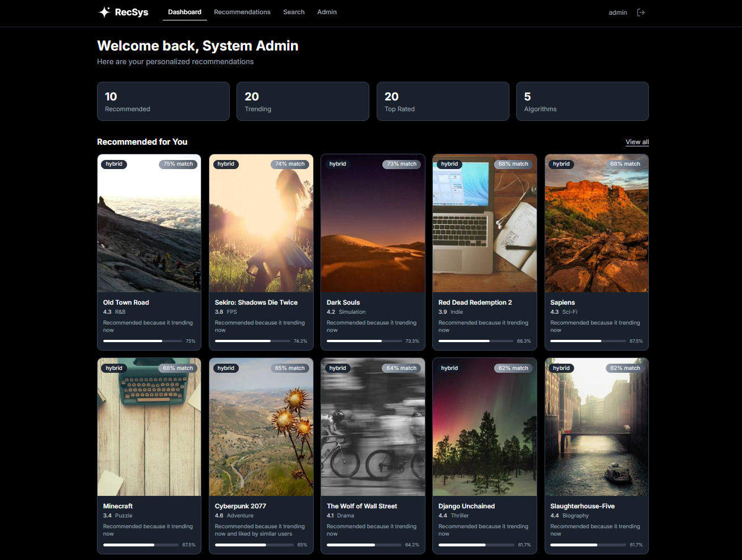Click the Cyberpunk 2077 65% progress bar
This screenshot has width=742, height=560.
[254, 545]
